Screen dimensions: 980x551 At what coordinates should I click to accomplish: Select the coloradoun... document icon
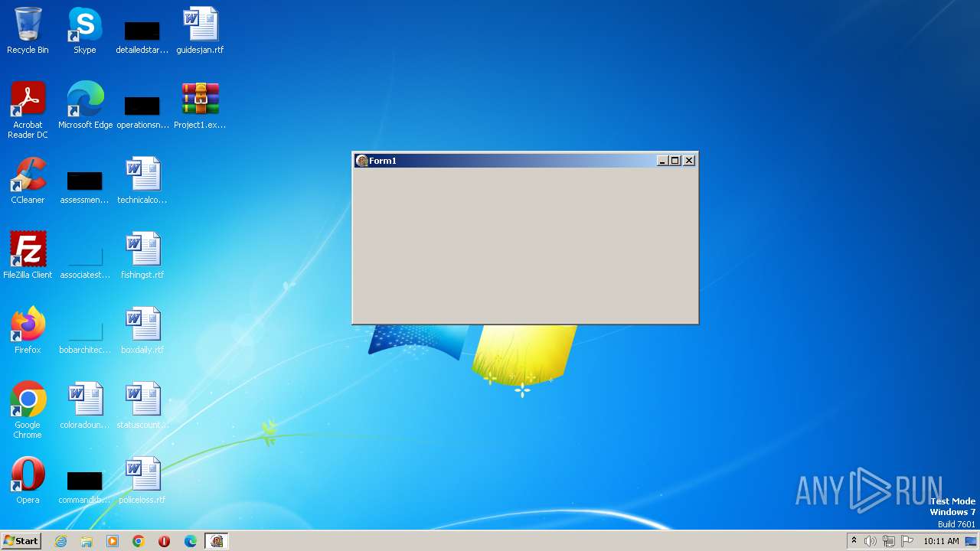pos(85,406)
